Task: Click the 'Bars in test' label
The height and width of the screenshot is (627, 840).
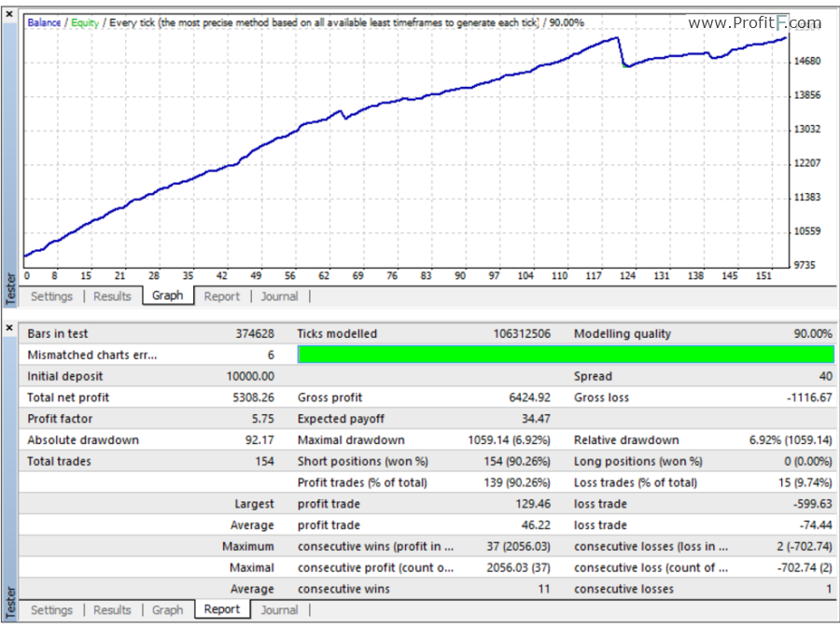Action: (57, 334)
